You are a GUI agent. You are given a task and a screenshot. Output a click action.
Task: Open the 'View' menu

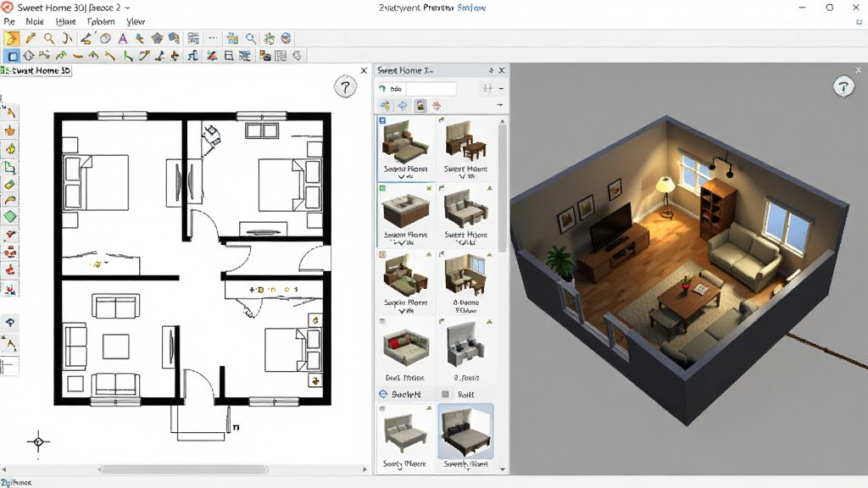pyautogui.click(x=135, y=21)
